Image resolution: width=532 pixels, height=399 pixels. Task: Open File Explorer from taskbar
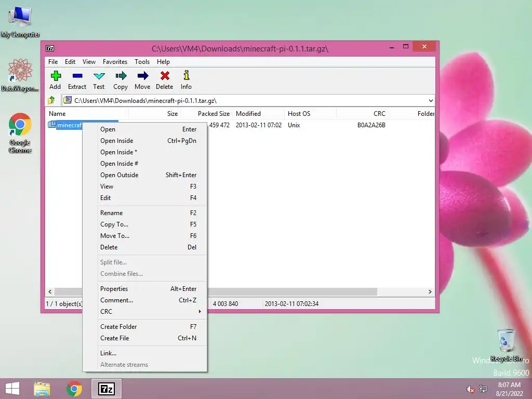pos(42,389)
